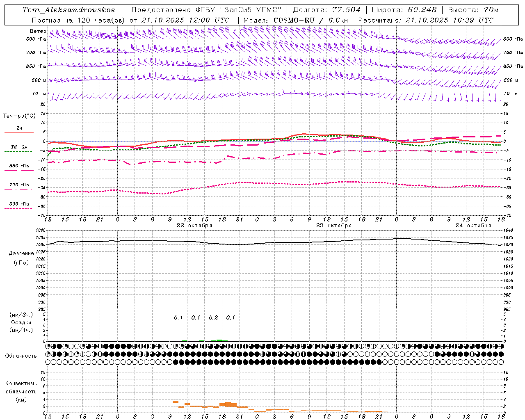Click the Конвективн. convective cloud label
525x420 pixels.
click(x=21, y=383)
